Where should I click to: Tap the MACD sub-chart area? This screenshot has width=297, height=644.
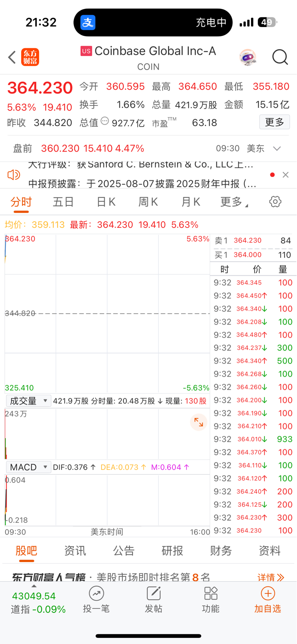click(107, 500)
